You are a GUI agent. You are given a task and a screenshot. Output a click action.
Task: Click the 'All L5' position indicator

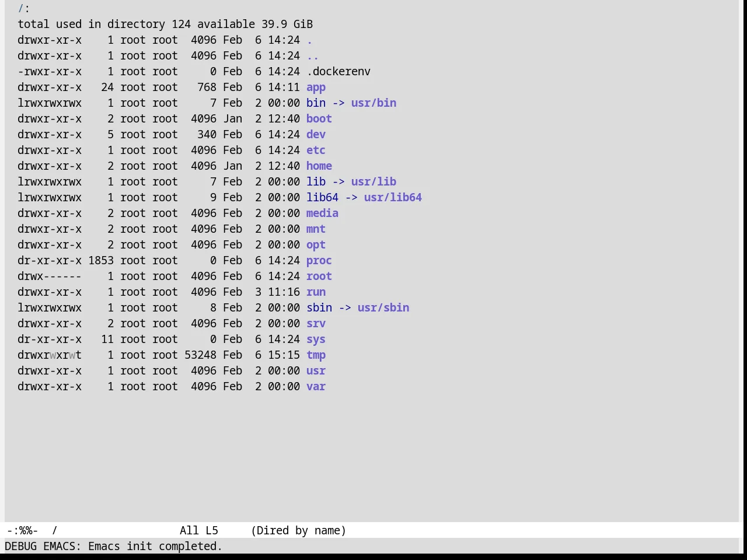199,531
